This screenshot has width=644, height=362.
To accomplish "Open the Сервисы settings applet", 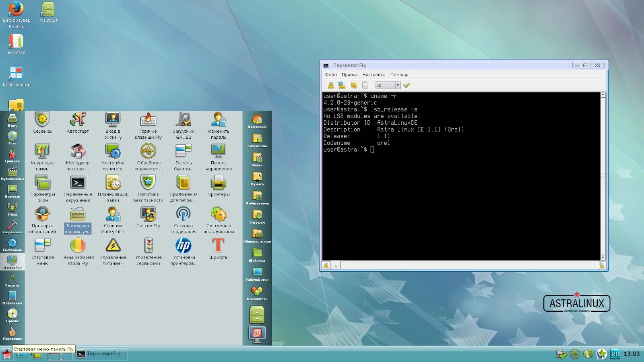I will [42, 123].
